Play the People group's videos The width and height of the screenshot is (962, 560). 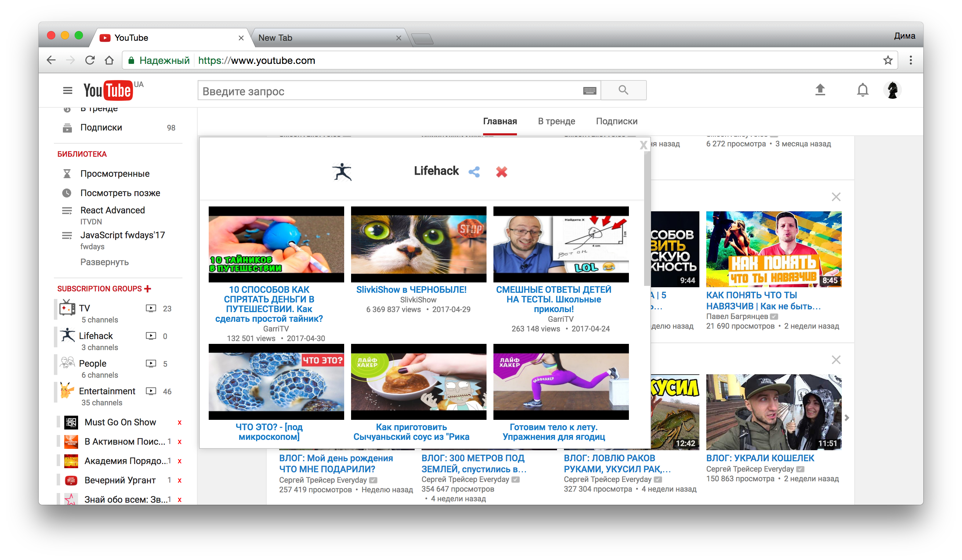click(x=151, y=364)
